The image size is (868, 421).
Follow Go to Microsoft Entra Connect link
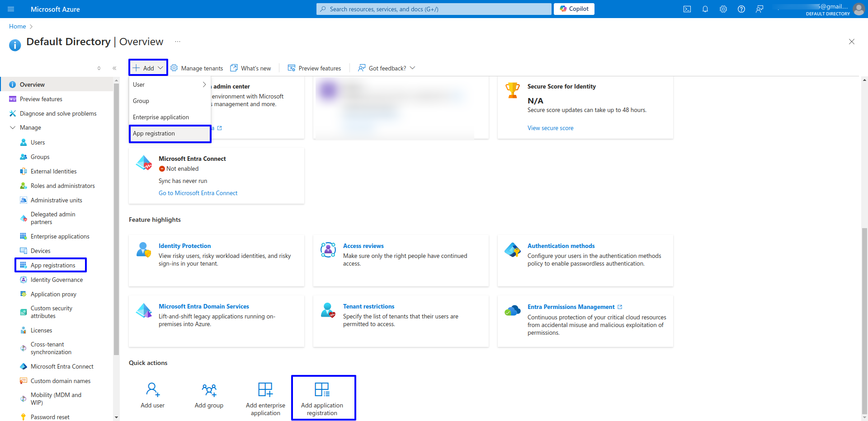coord(198,193)
